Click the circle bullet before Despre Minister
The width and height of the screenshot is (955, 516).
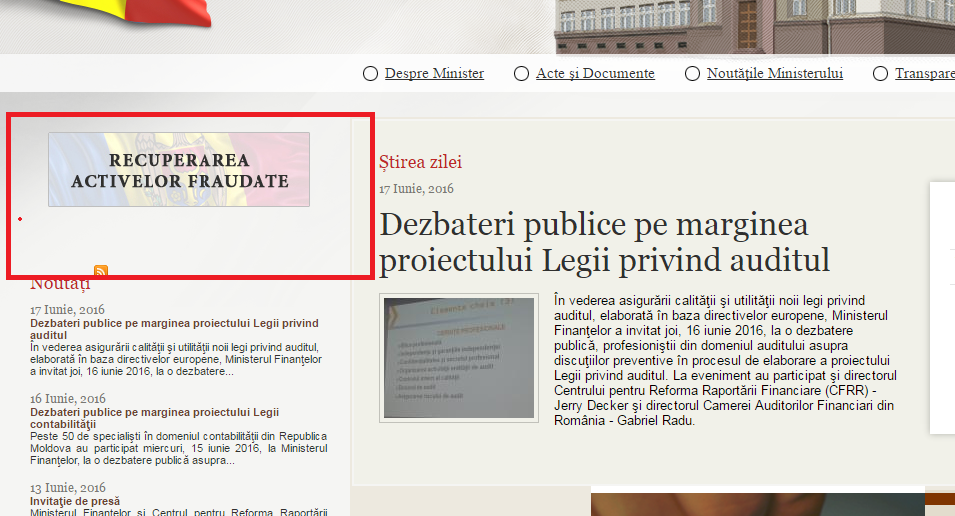click(370, 74)
